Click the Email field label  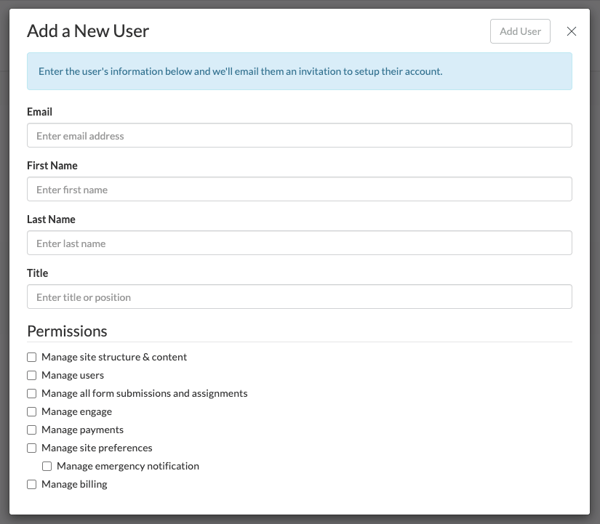[x=39, y=112]
